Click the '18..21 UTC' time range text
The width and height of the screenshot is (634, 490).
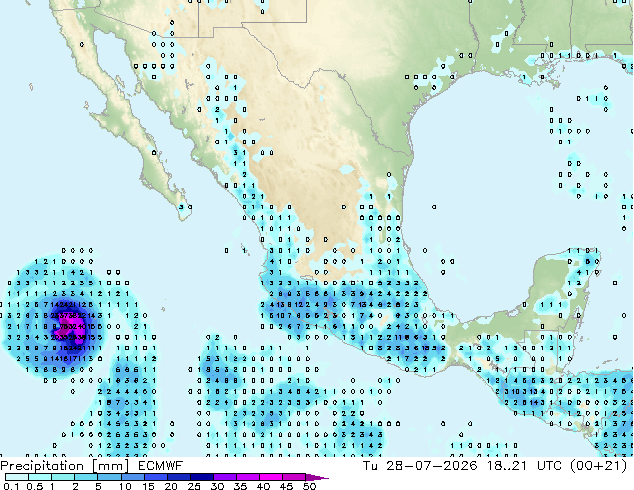pyautogui.click(x=524, y=466)
